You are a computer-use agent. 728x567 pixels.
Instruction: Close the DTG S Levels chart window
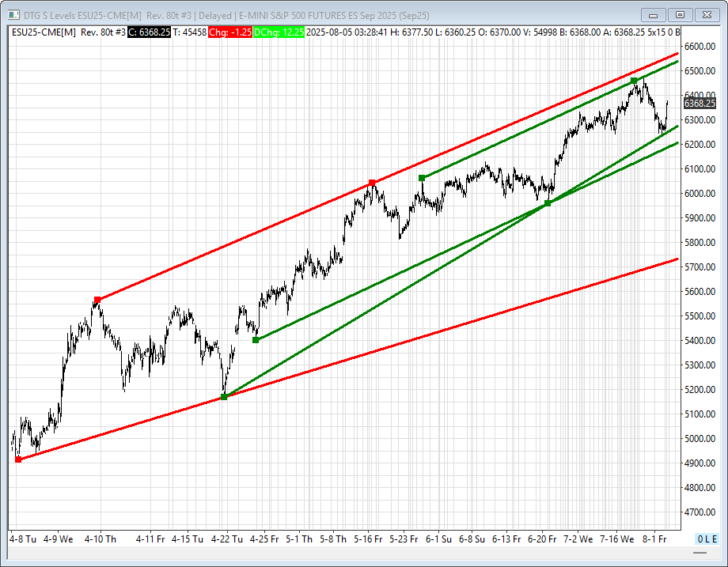pos(707,15)
